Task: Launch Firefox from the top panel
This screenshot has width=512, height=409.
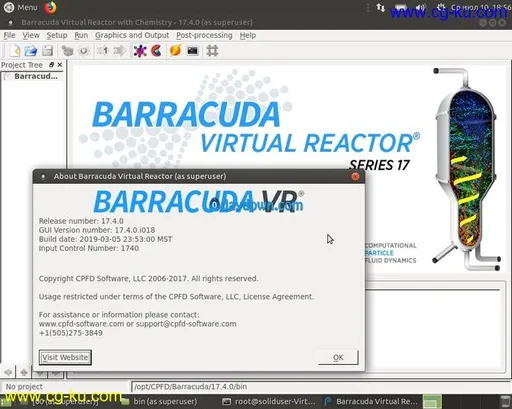Action: (50, 7)
